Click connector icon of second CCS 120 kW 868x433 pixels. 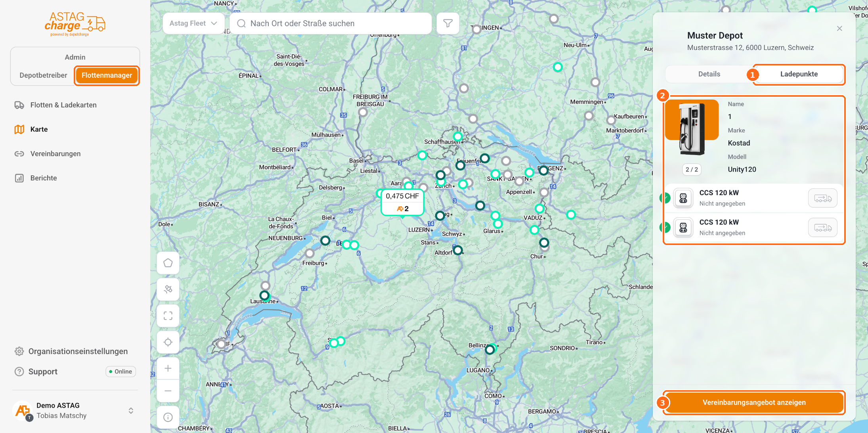coord(683,228)
